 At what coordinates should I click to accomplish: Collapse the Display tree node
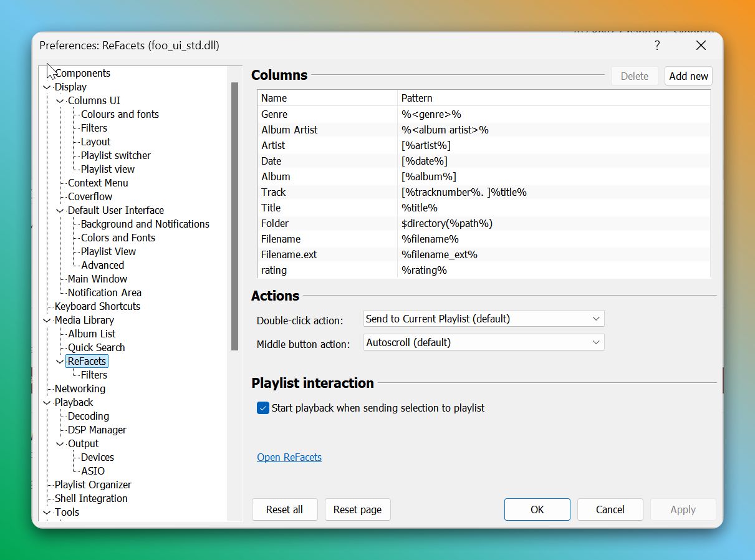click(47, 87)
